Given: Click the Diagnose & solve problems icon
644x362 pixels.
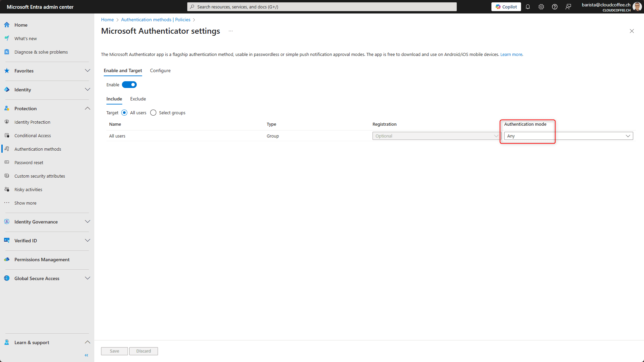Looking at the screenshot, I should (7, 52).
